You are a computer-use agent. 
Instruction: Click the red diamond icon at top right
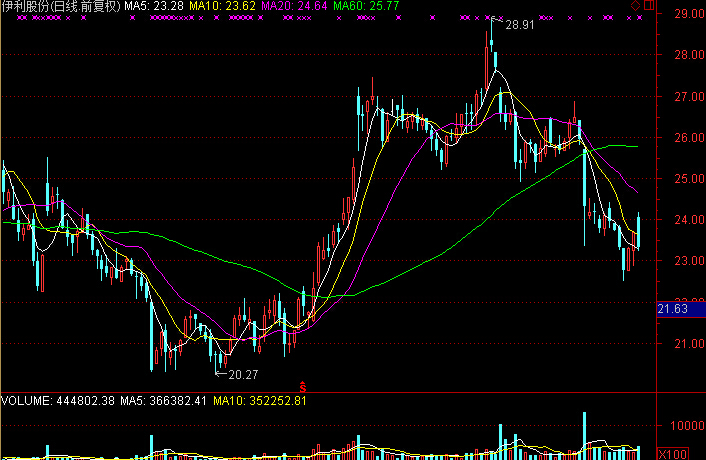pos(634,6)
